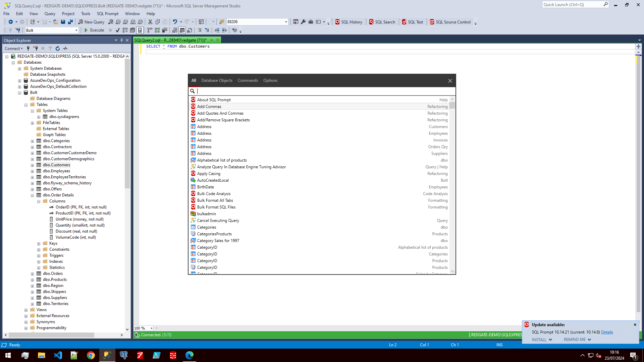644x362 pixels.
Task: Pin the Object Explorer panel
Action: (121, 40)
